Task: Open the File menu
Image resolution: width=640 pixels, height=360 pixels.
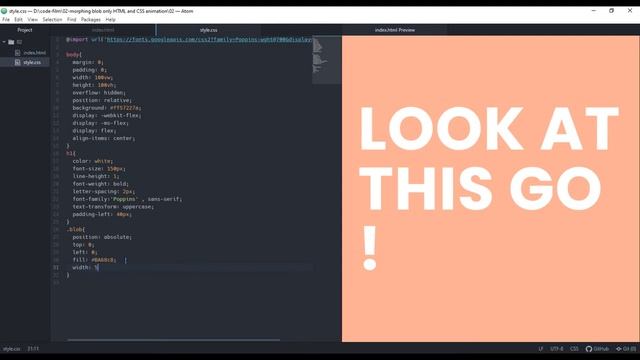Action: click(6, 20)
